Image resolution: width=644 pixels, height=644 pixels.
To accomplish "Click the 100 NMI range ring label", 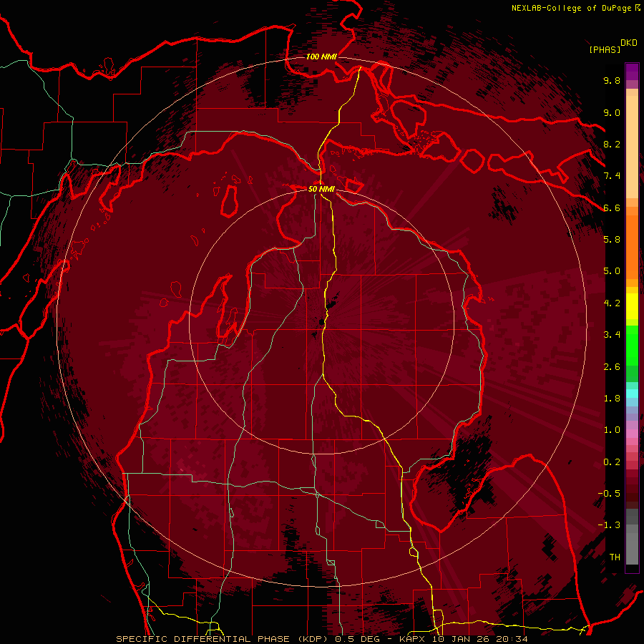I will (x=321, y=57).
